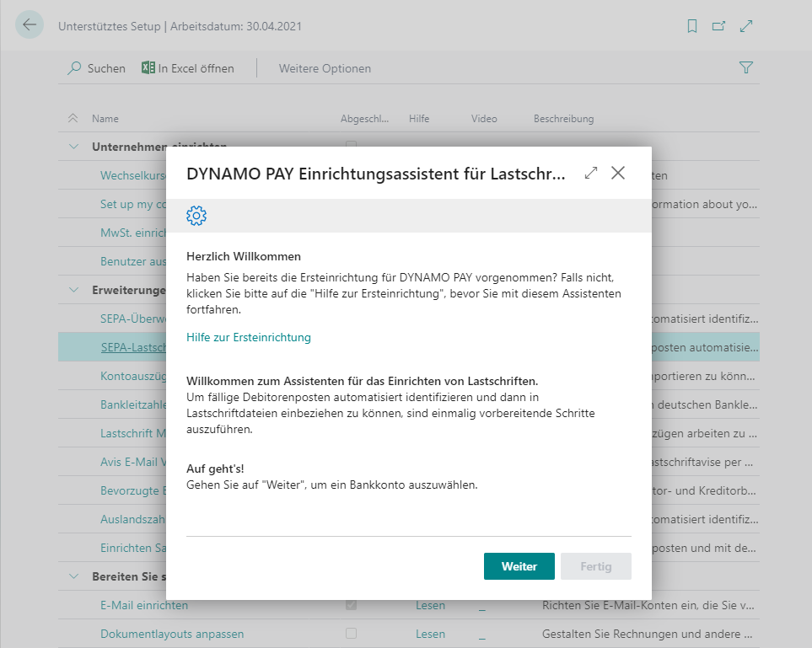
Task: Click the disabled Fertig button
Action: click(596, 566)
